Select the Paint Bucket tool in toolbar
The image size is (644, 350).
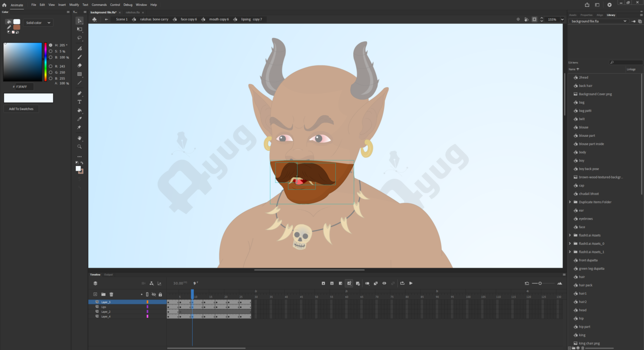point(79,111)
